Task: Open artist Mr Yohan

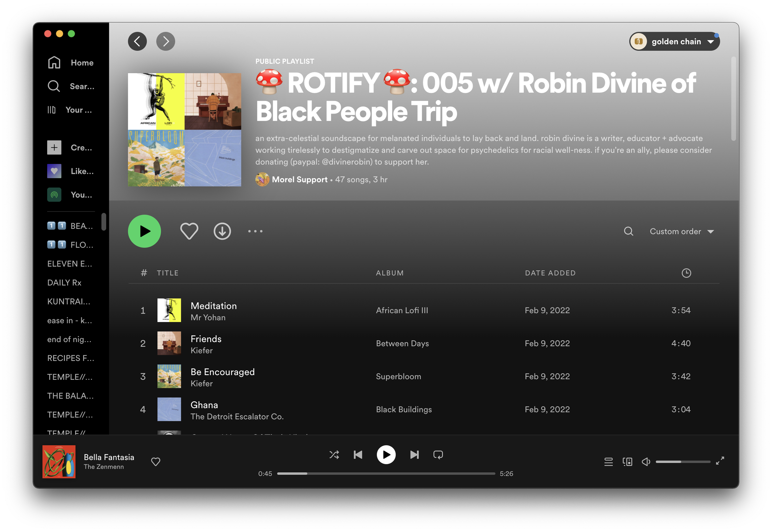Action: tap(208, 317)
